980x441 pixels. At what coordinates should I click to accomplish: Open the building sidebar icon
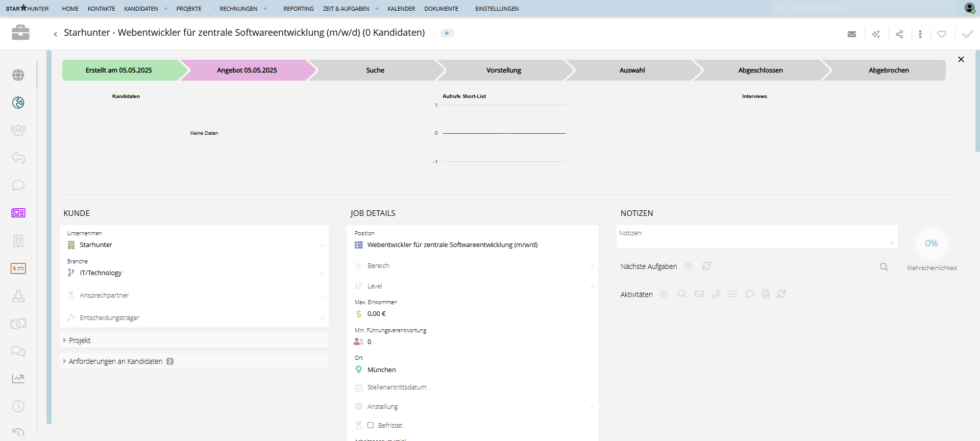[18, 240]
